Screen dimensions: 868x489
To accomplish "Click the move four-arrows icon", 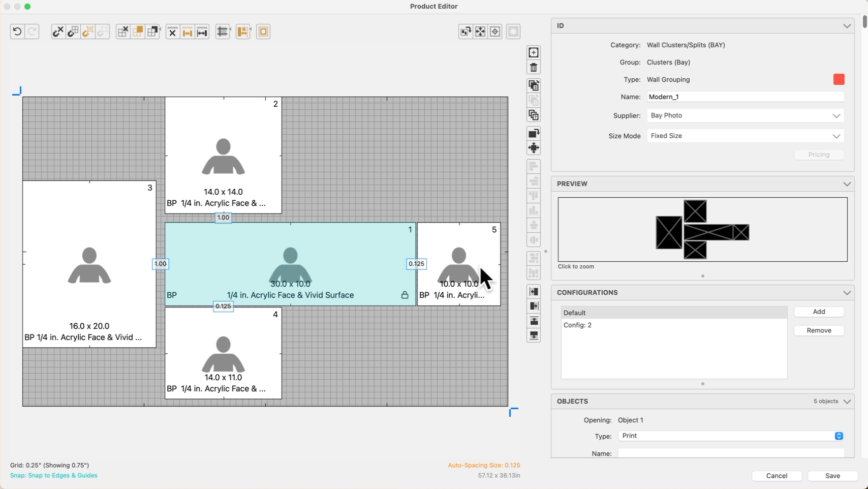I will [534, 148].
